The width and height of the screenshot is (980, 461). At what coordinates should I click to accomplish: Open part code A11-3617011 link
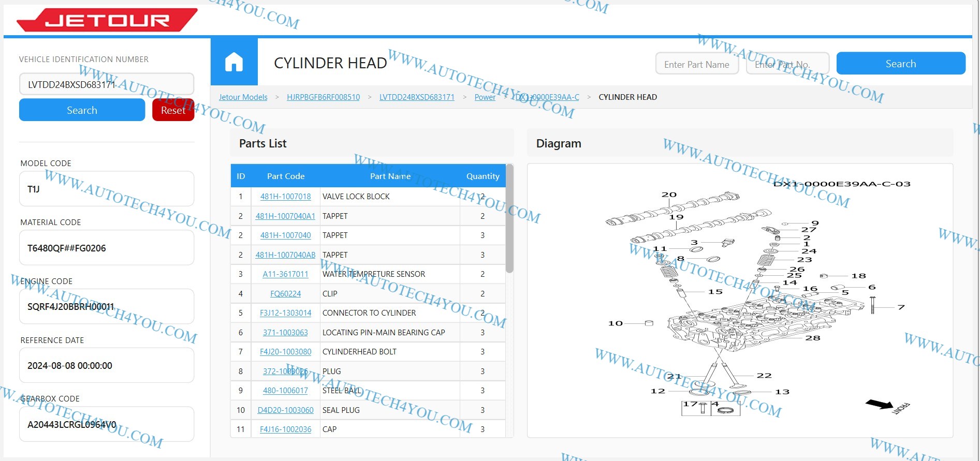pyautogui.click(x=285, y=274)
